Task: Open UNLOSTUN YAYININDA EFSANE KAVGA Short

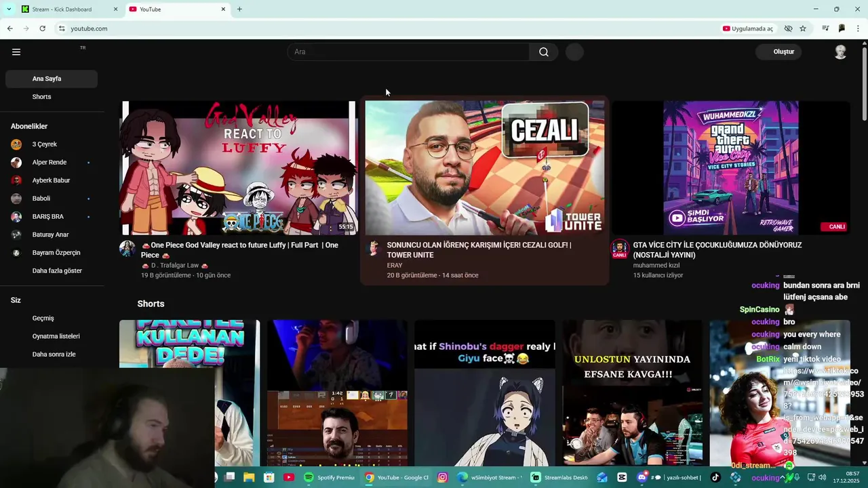Action: (x=632, y=393)
